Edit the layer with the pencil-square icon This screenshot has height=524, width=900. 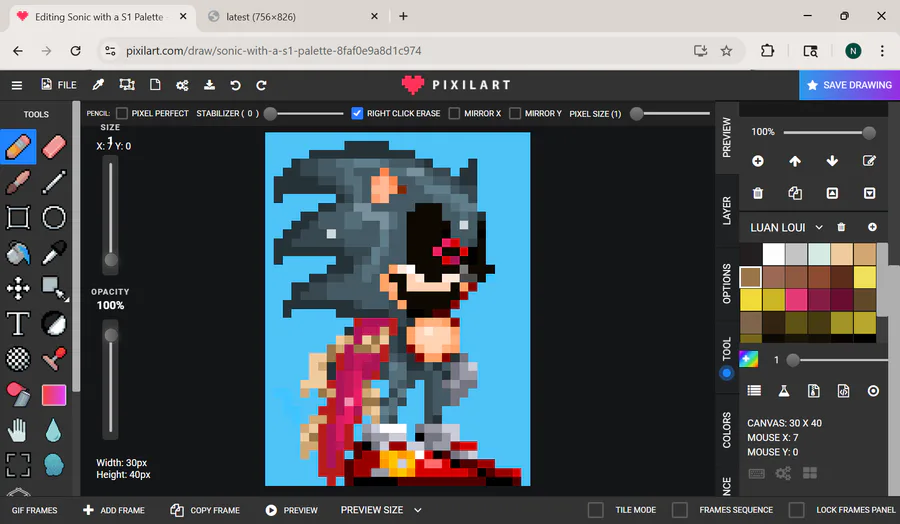tap(870, 161)
